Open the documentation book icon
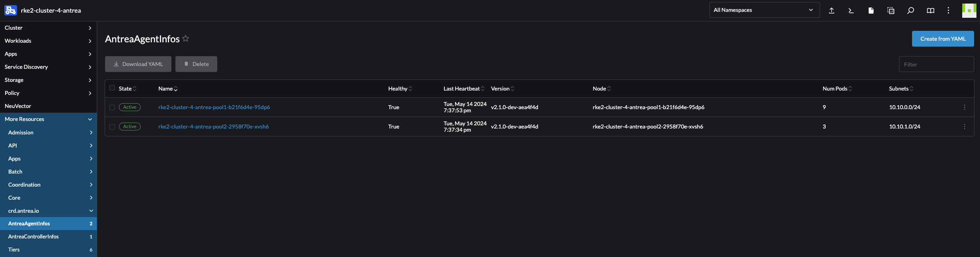980x257 pixels. [931, 11]
